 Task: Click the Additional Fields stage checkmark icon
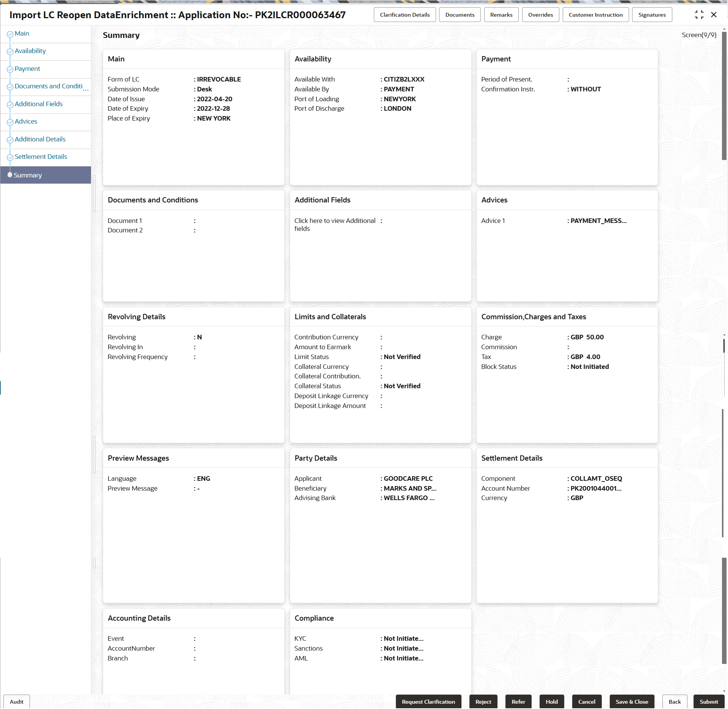click(x=10, y=104)
